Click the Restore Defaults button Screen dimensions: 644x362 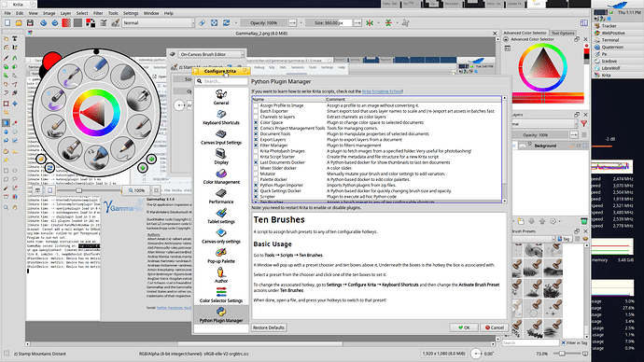pyautogui.click(x=269, y=327)
